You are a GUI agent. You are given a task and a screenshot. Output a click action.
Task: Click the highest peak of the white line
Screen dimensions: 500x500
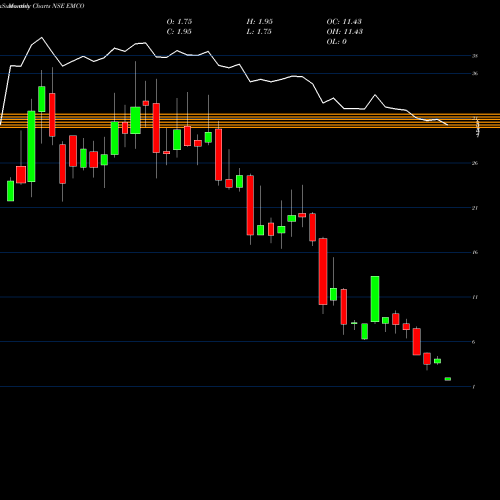point(42,38)
